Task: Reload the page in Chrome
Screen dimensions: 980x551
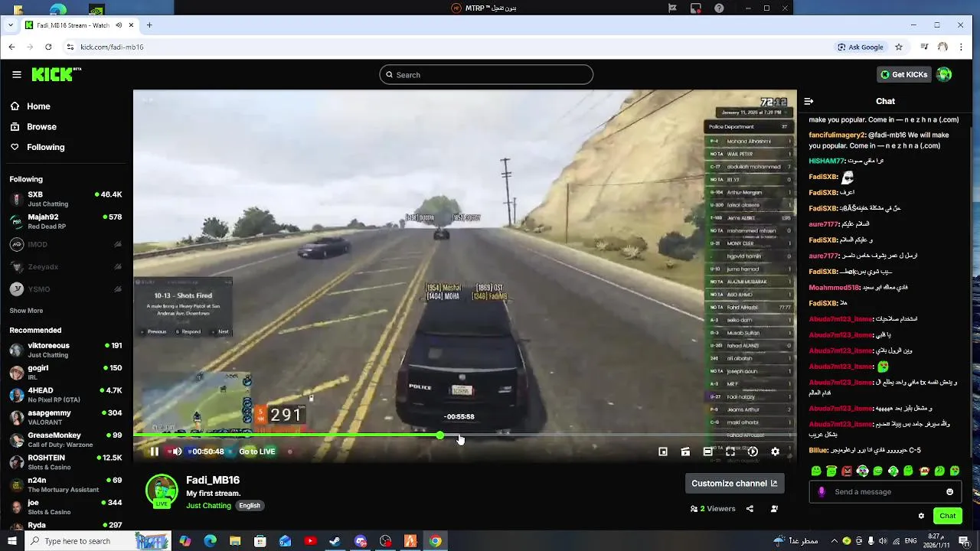Action: (x=48, y=47)
